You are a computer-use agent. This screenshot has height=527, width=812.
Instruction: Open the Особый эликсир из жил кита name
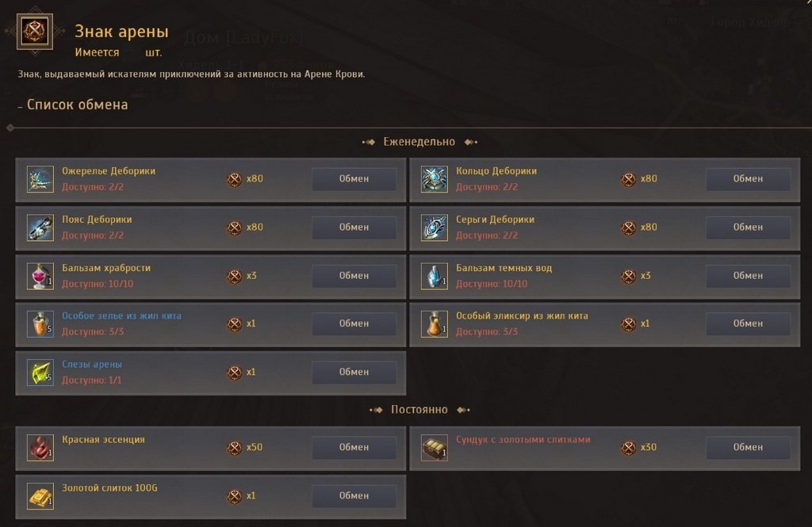pyautogui.click(x=522, y=315)
